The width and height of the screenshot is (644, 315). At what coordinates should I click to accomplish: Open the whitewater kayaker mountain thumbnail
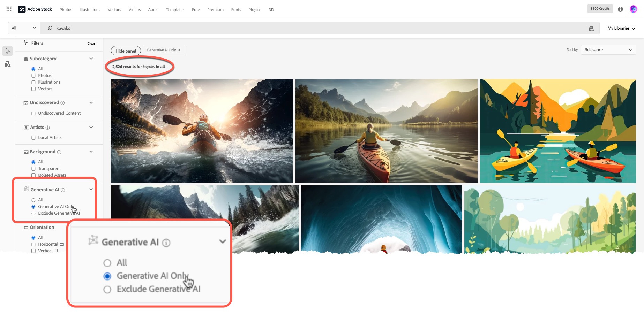point(202,131)
